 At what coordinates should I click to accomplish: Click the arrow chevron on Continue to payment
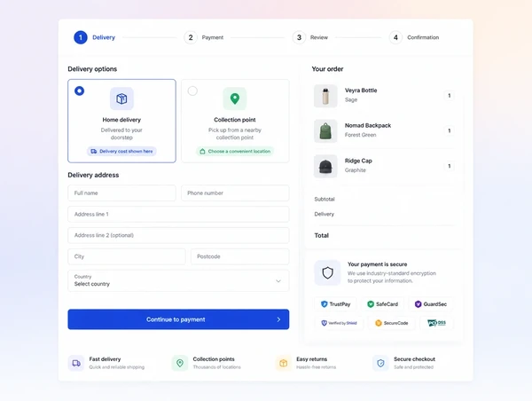[278, 319]
